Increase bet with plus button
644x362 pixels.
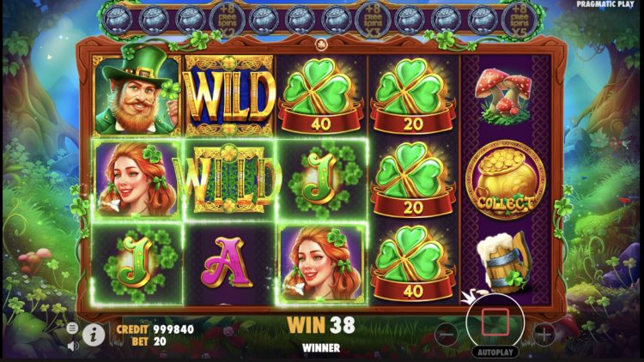pyautogui.click(x=544, y=335)
